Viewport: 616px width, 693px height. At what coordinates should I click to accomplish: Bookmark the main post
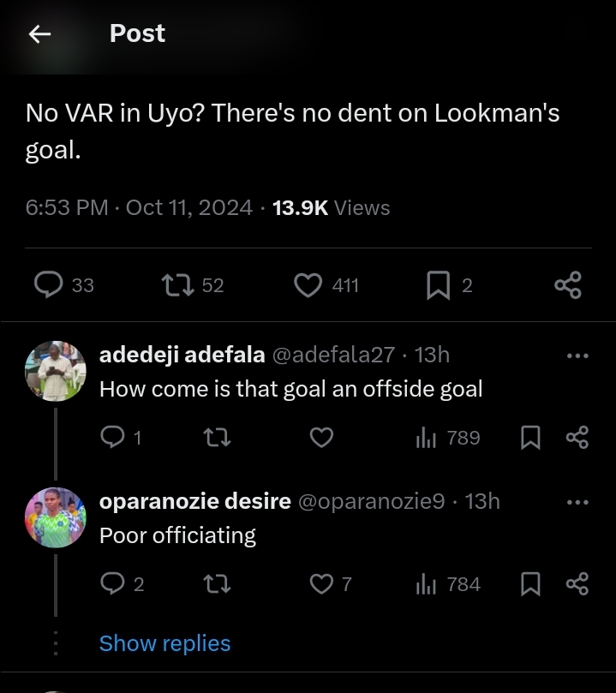click(x=439, y=284)
